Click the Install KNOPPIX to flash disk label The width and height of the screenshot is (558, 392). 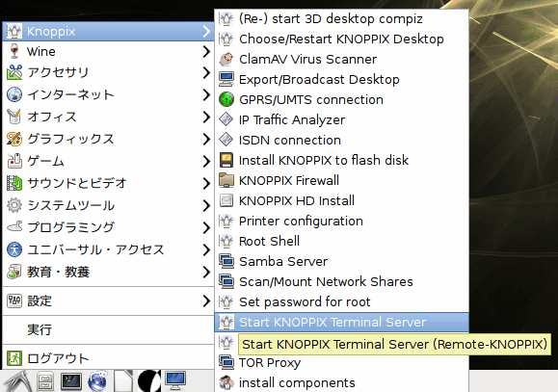tap(324, 160)
